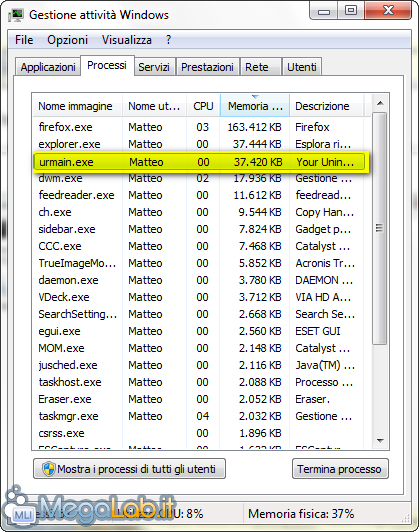The height and width of the screenshot is (532, 419).
Task: Select the VDeck.exe process
Action: pos(198,297)
